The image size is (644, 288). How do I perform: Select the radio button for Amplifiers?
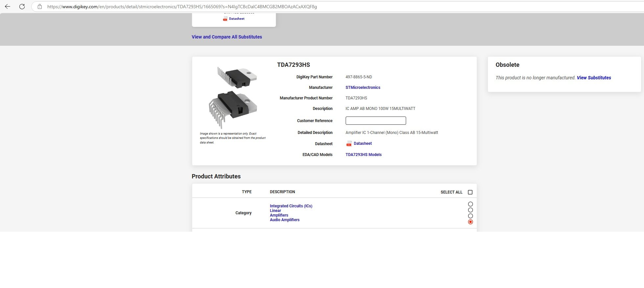[471, 216]
